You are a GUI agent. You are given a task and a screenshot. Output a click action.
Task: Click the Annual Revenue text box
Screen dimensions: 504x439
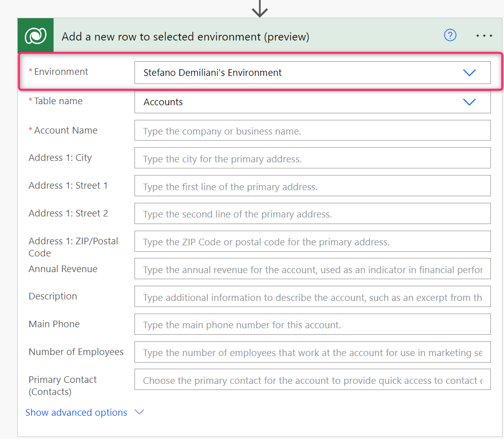(x=312, y=270)
